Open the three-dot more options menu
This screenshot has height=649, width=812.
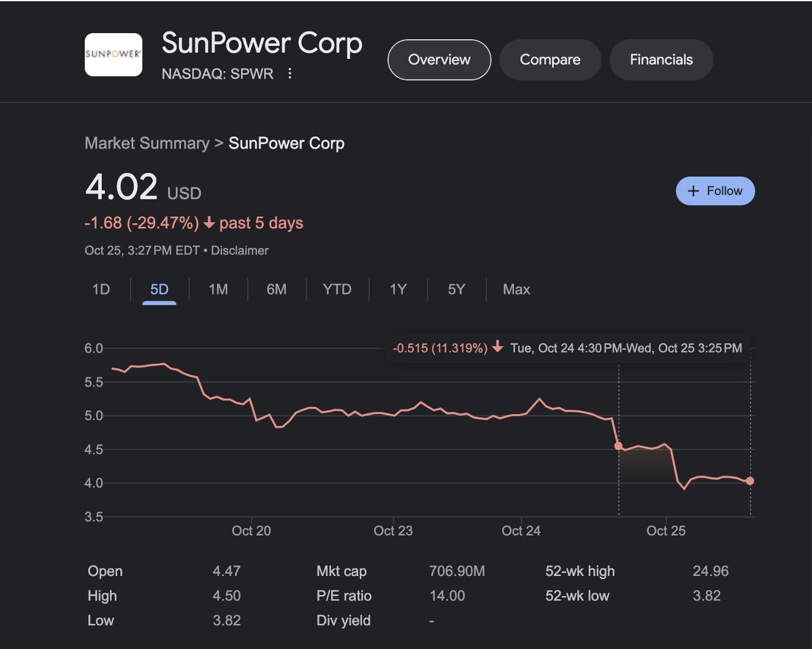tap(290, 74)
